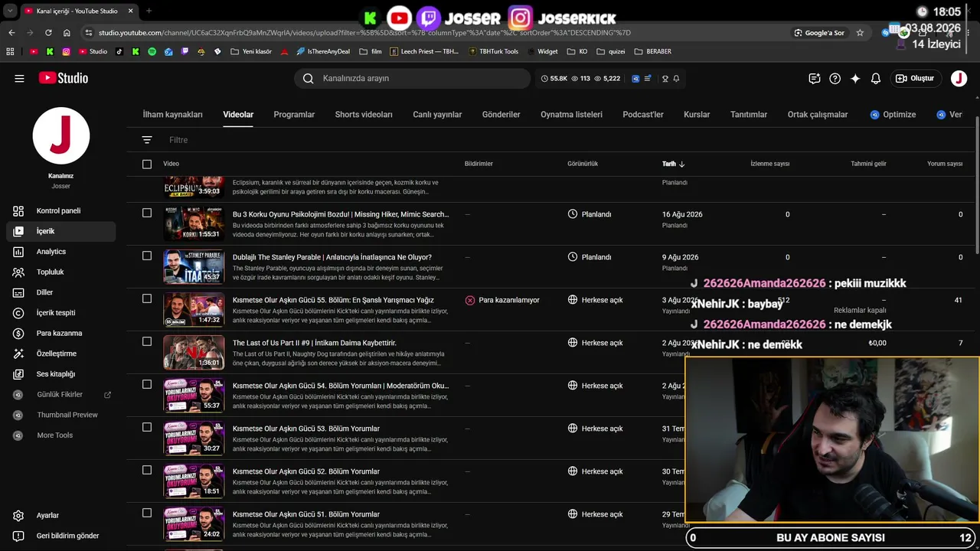
Task: Search the channel with Kanalınızda arayın
Action: [x=412, y=78]
